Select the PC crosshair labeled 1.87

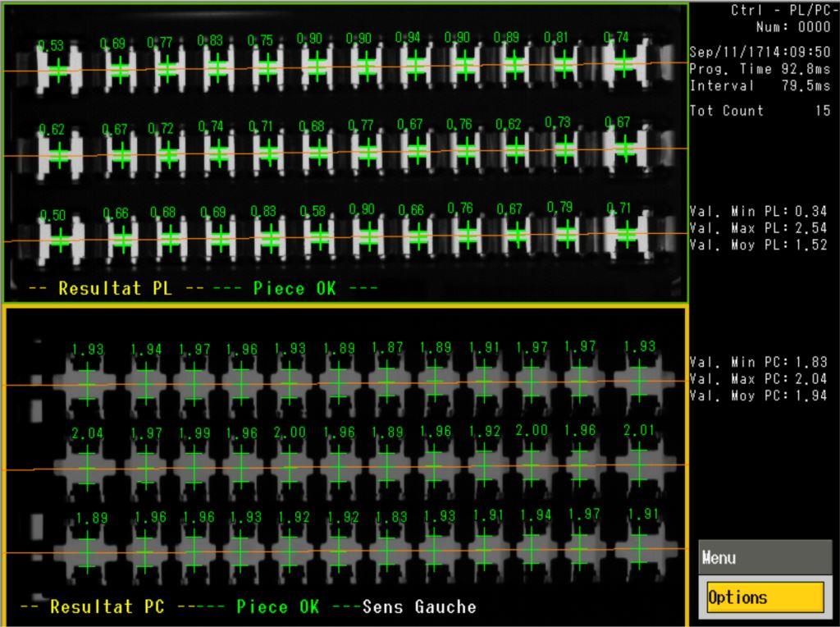point(388,382)
